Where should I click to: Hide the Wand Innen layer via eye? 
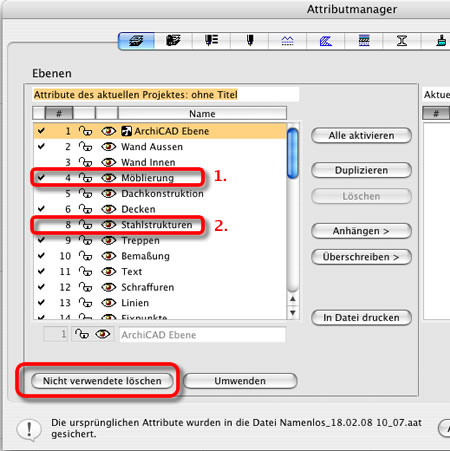pyautogui.click(x=108, y=162)
